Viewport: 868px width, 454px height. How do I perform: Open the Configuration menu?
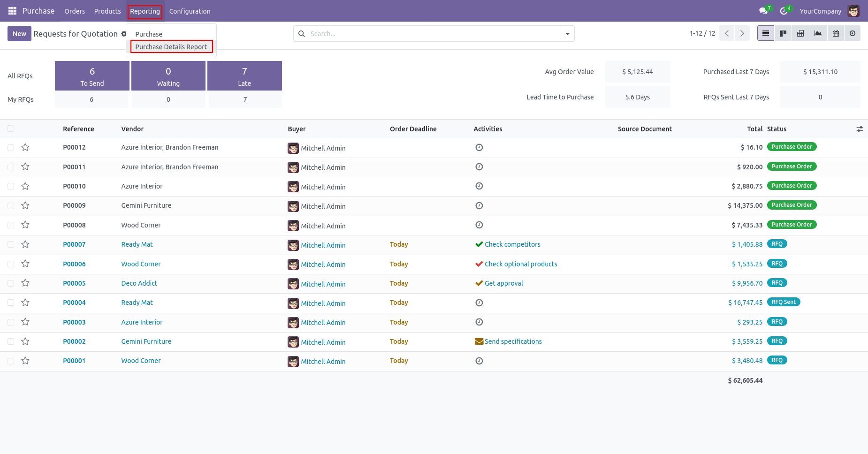pyautogui.click(x=190, y=11)
